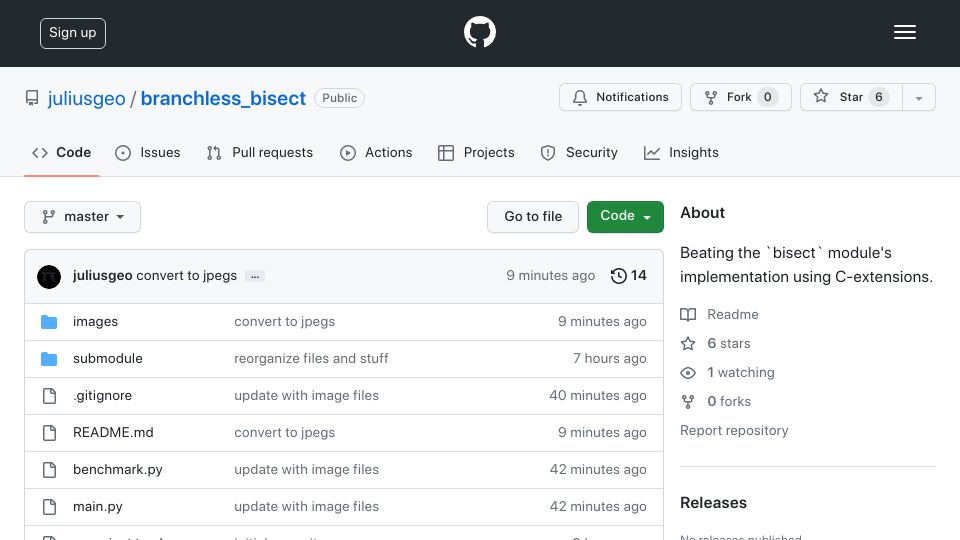Star the repository
This screenshot has width=960, height=540.
[x=851, y=97]
